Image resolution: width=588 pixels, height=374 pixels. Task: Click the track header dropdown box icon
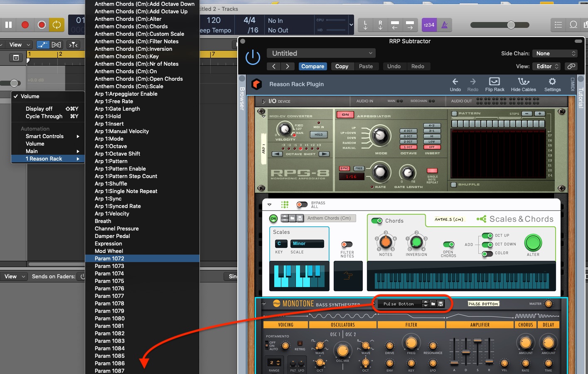click(16, 58)
